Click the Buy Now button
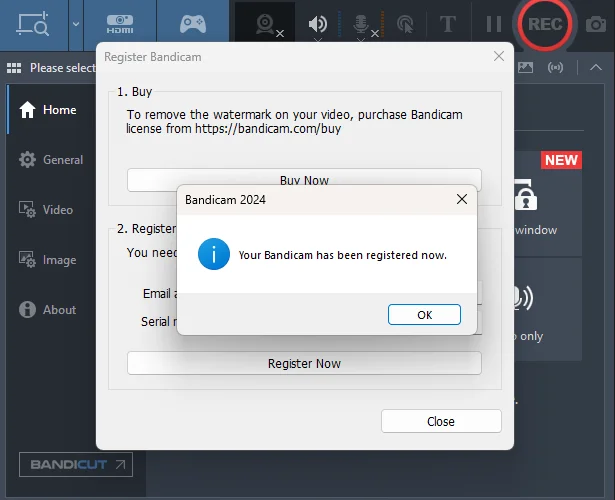615x500 pixels. point(304,180)
